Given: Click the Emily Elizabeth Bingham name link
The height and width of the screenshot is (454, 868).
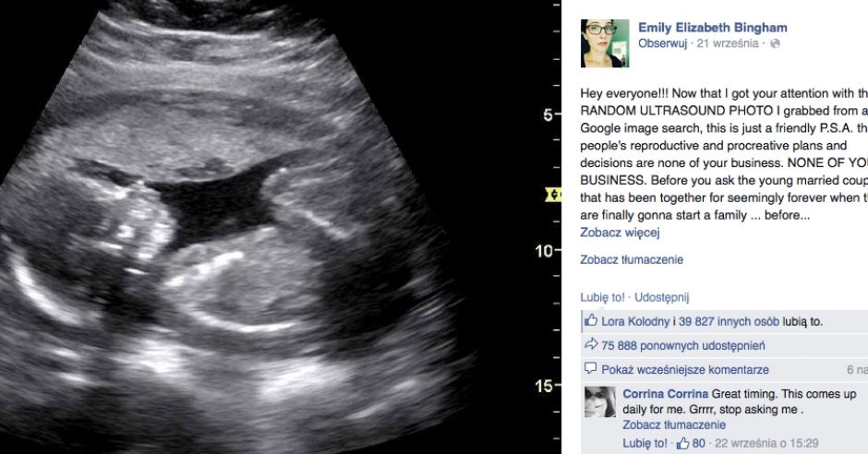Looking at the screenshot, I should coord(713,28).
